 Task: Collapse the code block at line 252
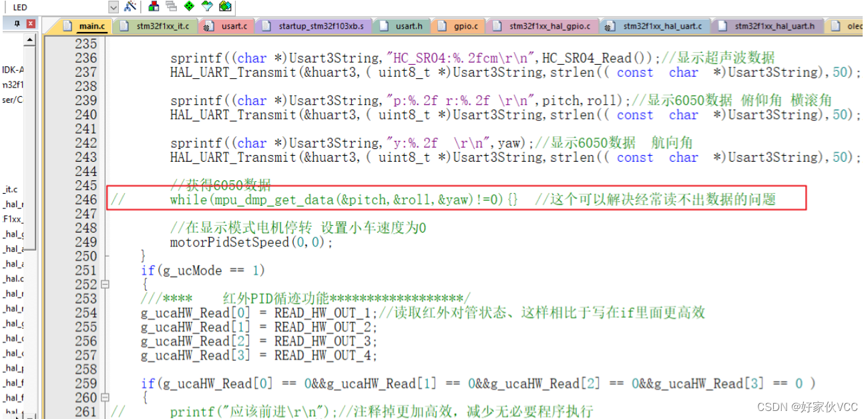pyautogui.click(x=104, y=285)
